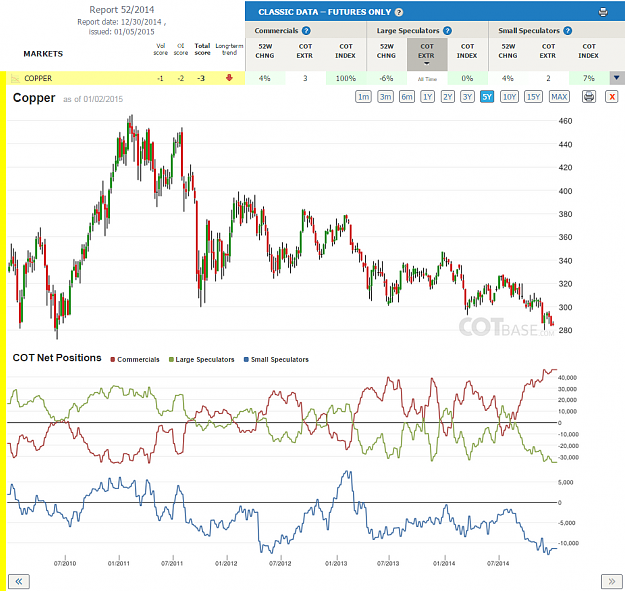This screenshot has width=625, height=591.
Task: Click the small chart icon beside COPPER
Action: point(15,78)
